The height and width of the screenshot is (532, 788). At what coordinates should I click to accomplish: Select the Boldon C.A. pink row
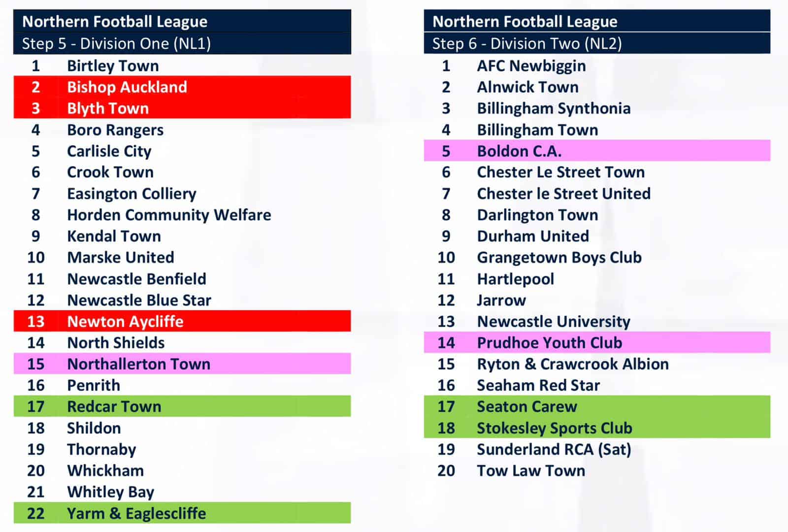pos(597,151)
